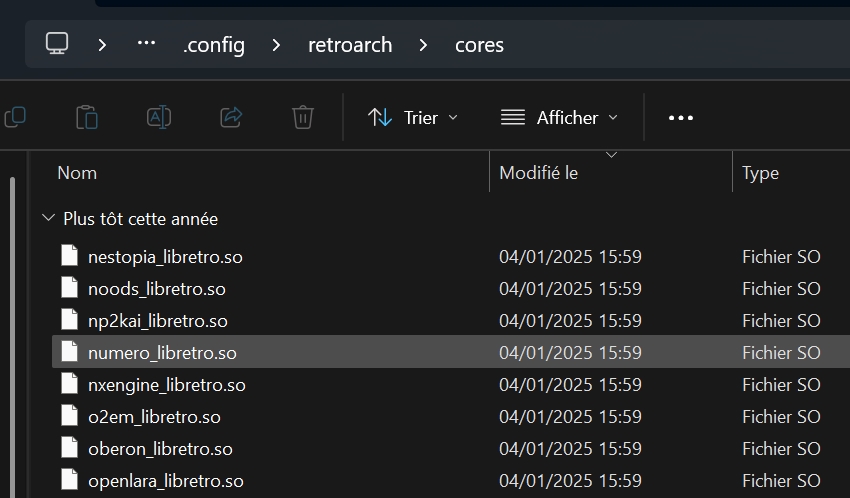Sort by the Type column header
Viewport: 850px width, 498px height.
pyautogui.click(x=760, y=173)
